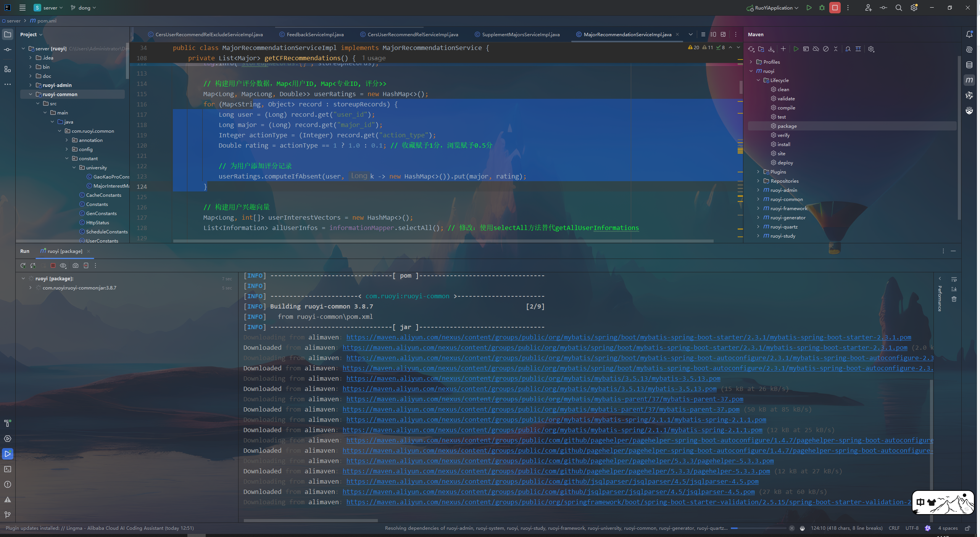Open Database tool window icon
This screenshot has height=537, width=980.
969,65
